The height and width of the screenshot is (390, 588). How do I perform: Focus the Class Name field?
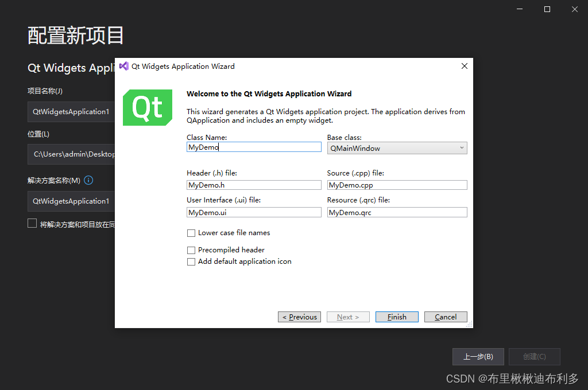click(254, 147)
